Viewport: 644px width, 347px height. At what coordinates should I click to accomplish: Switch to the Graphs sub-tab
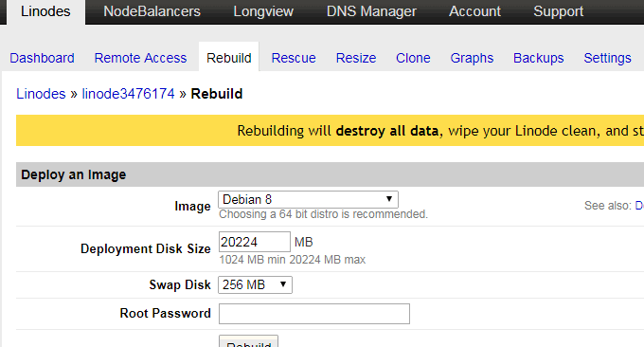click(472, 58)
